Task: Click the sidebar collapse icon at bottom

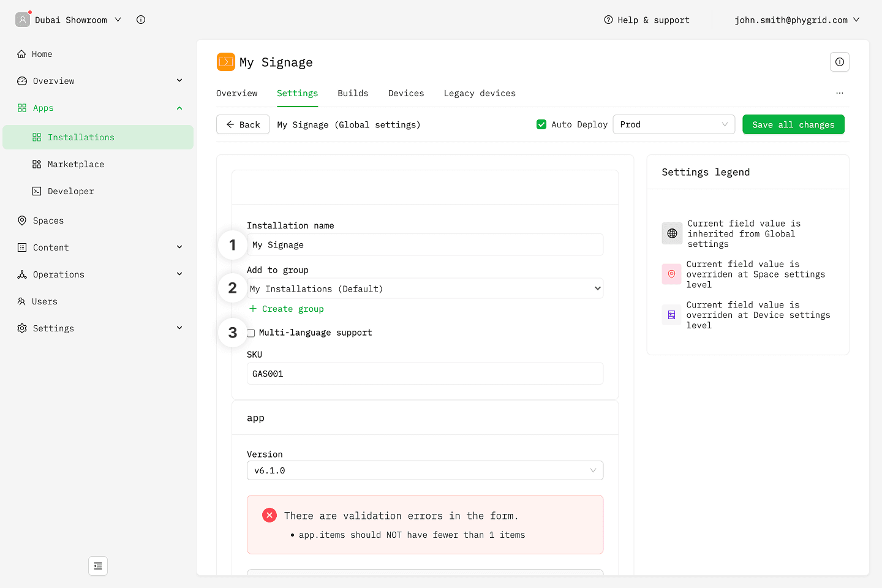Action: tap(98, 566)
